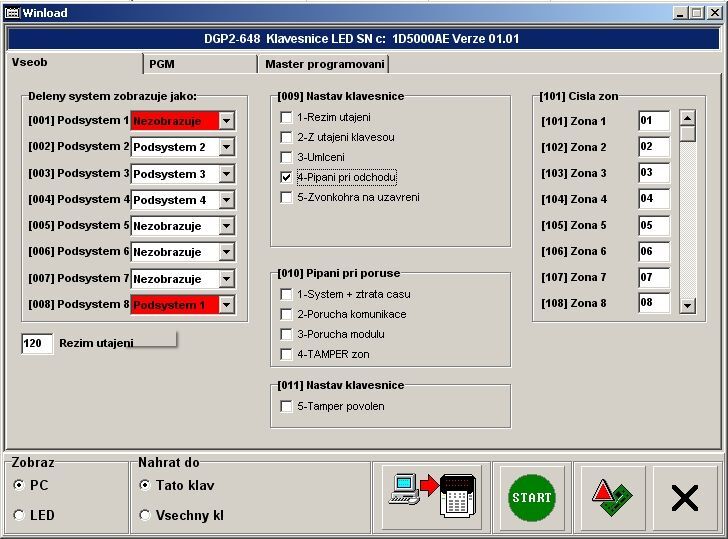Click the black X cancel icon
Image resolution: width=728 pixels, height=539 pixels.
coord(685,497)
